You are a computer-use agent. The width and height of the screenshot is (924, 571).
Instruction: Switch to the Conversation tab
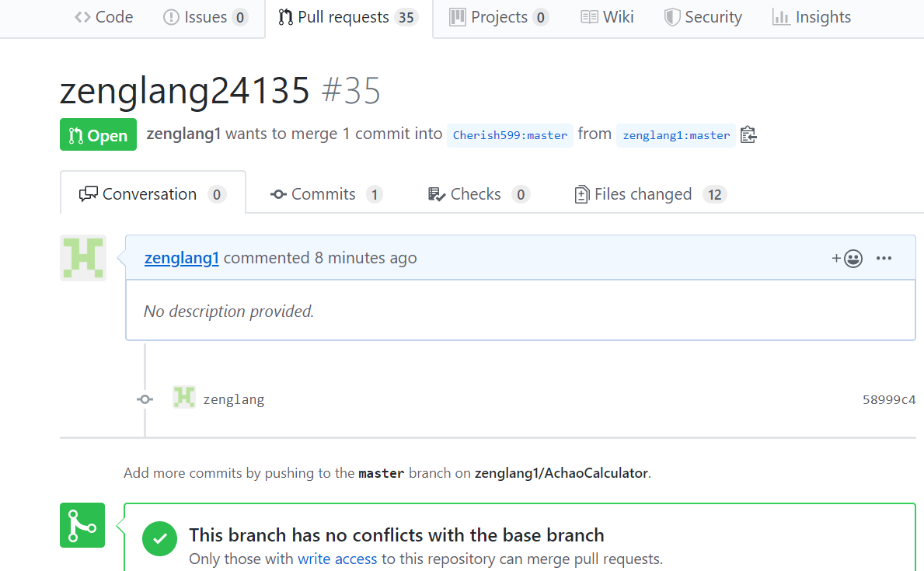tap(152, 194)
